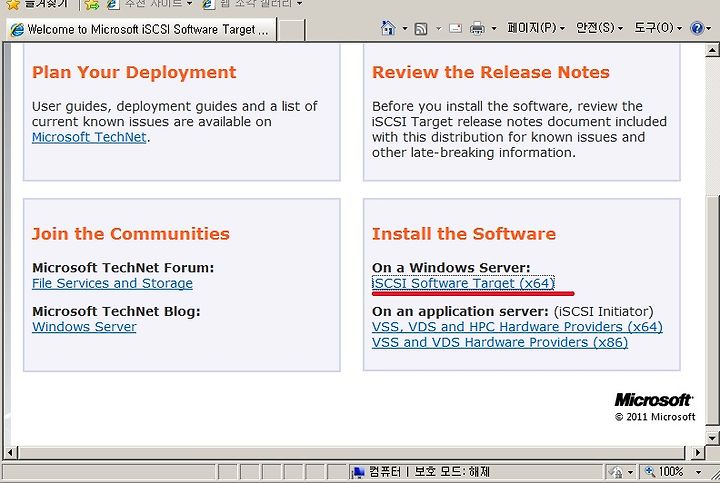Click the RSS feeds icon
720x483 pixels.
421,29
